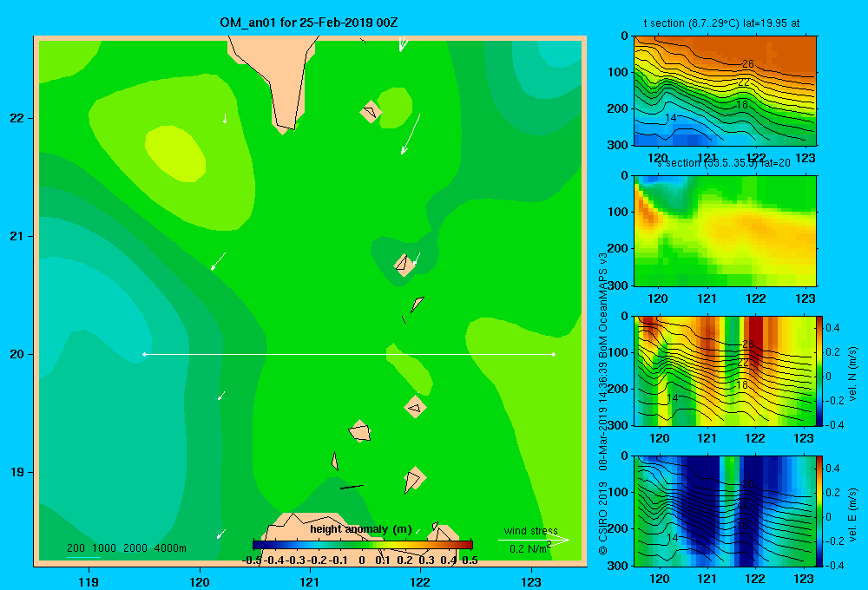Click the "4000m" depth contour legend entry

(170, 548)
